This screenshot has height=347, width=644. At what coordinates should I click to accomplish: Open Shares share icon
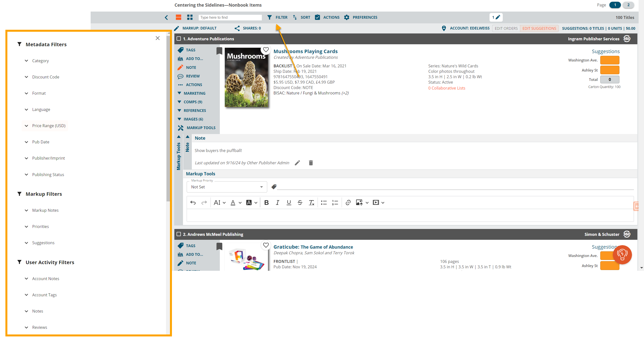[237, 28]
